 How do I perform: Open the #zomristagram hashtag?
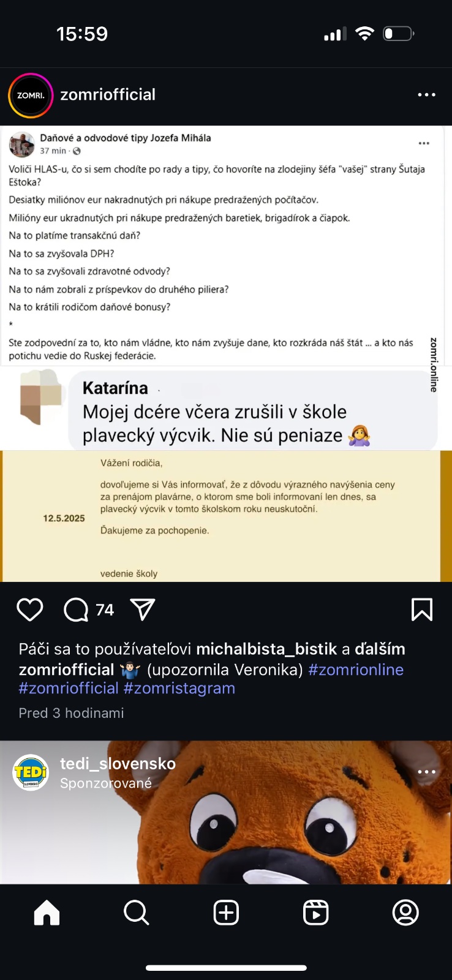179,688
